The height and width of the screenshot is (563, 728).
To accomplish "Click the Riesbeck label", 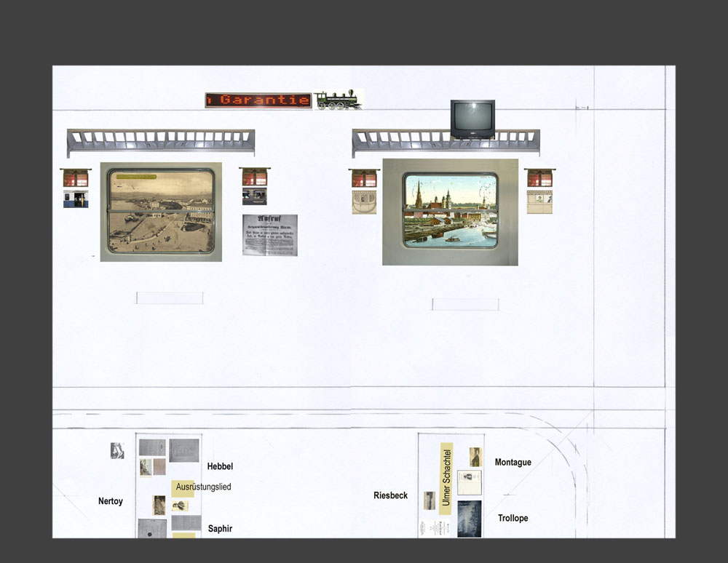I will coord(390,496).
